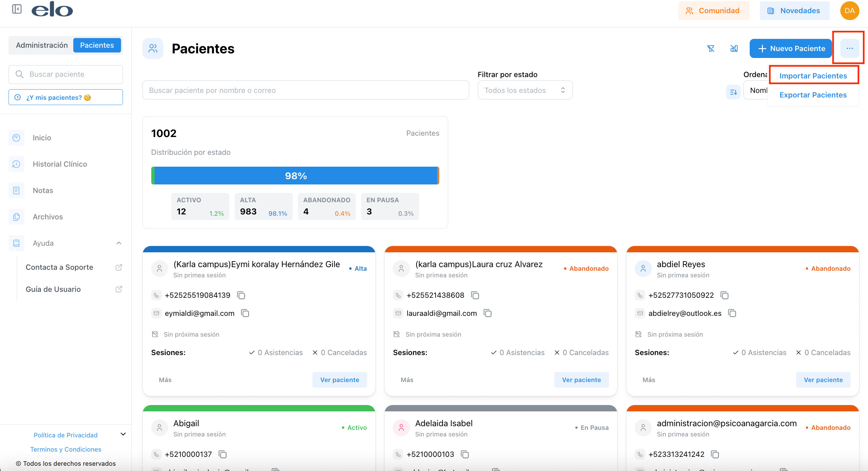The image size is (868, 471).
Task: Click the hide statistics chart icon
Action: [734, 48]
